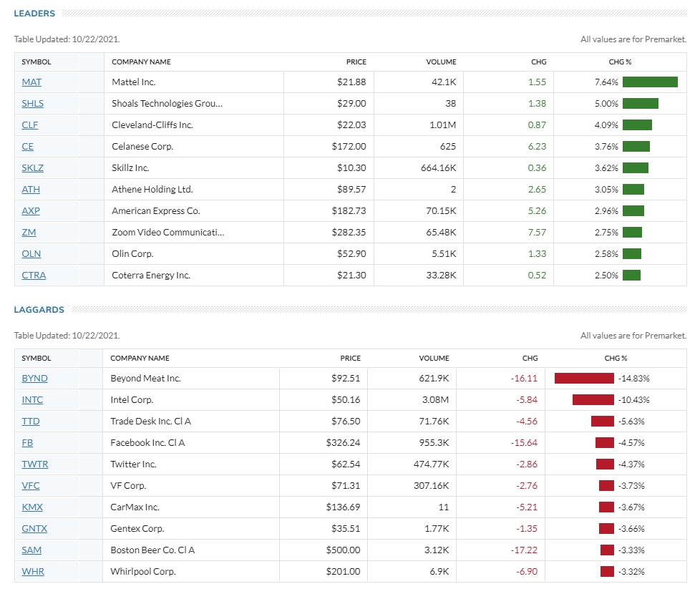Click Leaders table CHG % column header
The image size is (700, 589).
click(x=620, y=62)
